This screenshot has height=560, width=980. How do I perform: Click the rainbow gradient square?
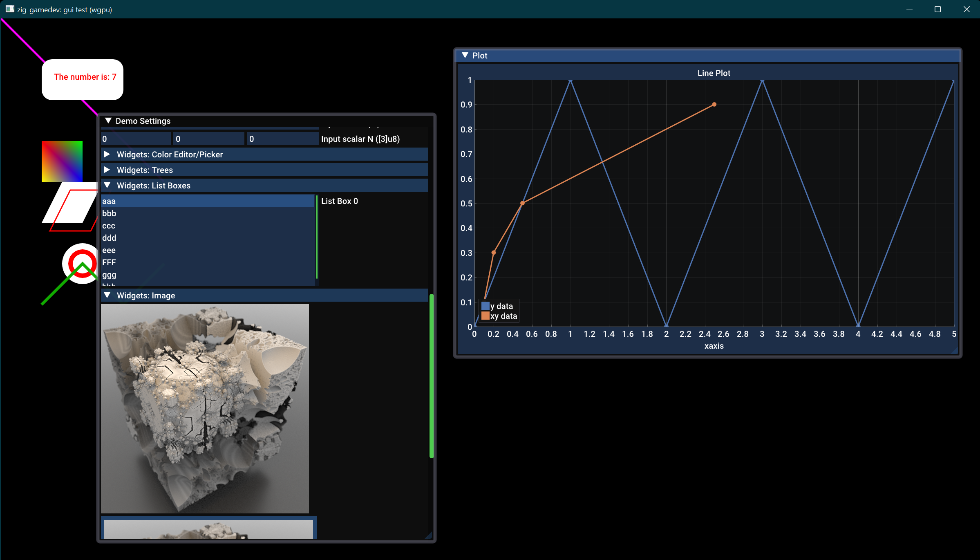62,161
